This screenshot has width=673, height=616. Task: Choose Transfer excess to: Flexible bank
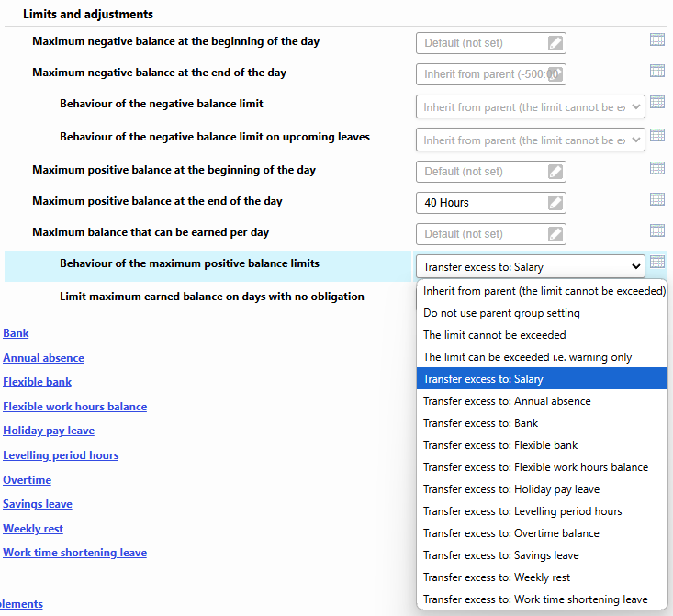542,445
